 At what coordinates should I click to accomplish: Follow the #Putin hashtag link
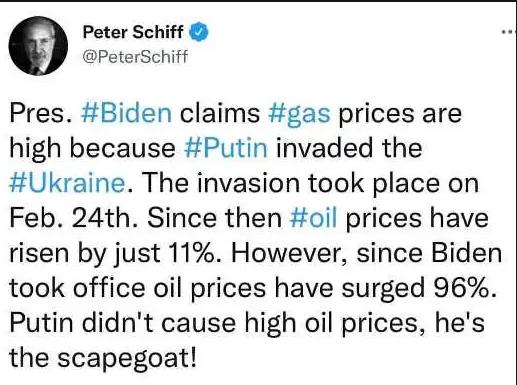(226, 148)
